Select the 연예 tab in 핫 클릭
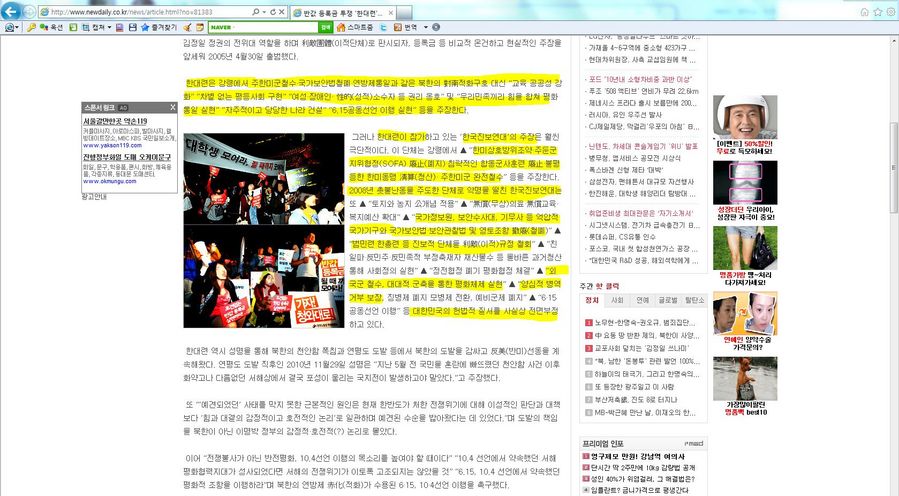The width and height of the screenshot is (899, 496). point(643,299)
